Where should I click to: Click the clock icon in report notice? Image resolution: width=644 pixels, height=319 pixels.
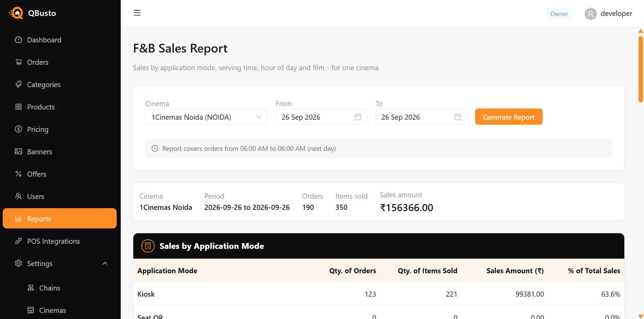coord(155,148)
